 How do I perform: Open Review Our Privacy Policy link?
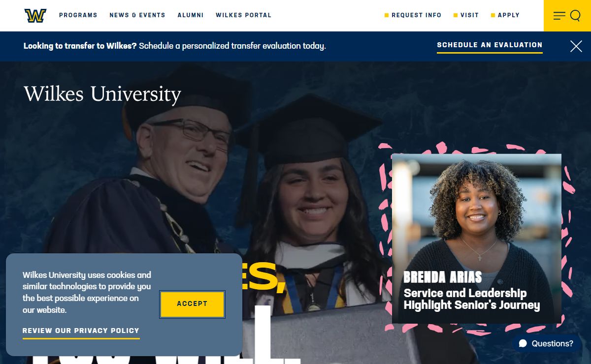(x=81, y=332)
